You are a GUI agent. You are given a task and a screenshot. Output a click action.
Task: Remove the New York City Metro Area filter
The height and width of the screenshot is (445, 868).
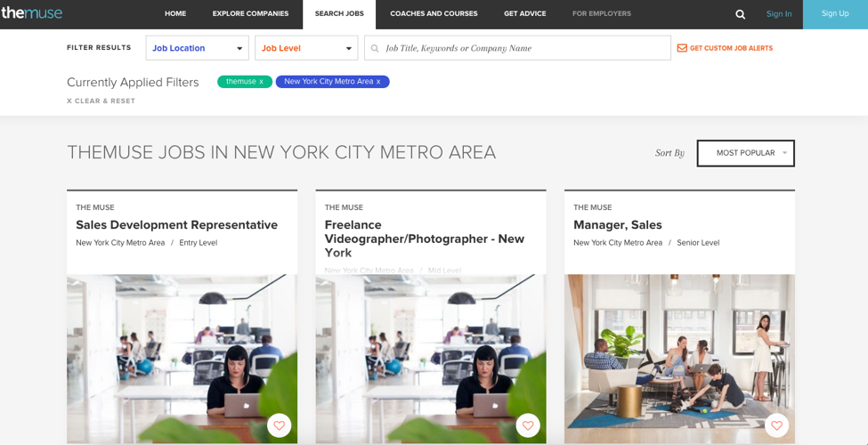pos(378,82)
